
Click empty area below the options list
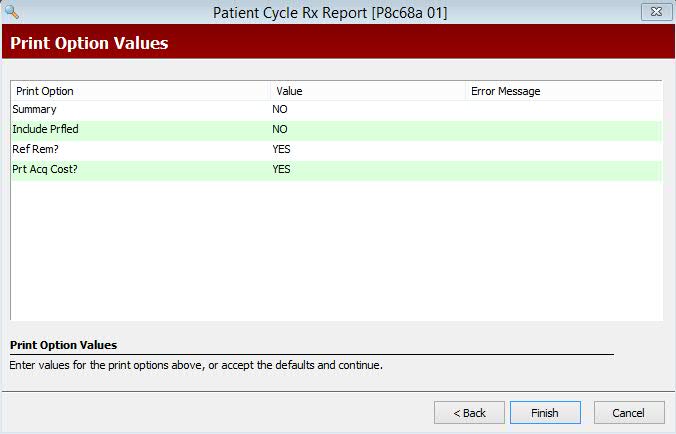pos(336,250)
